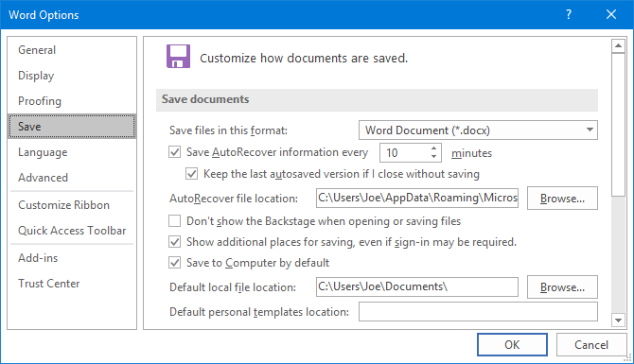Browse for AutoRecover file location
Viewport: 634px width, 364px height.
click(562, 198)
